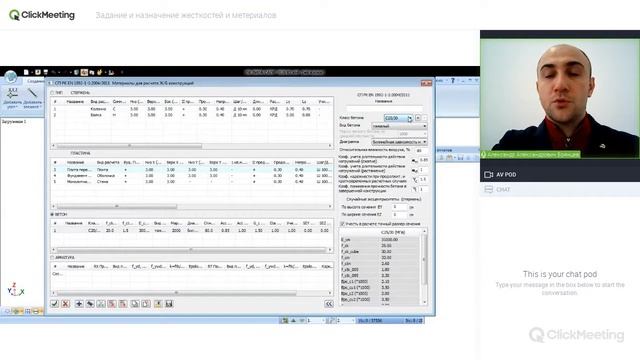Open the Вид бетона dropdown
Screen dimensions: 640x360
pyautogui.click(x=399, y=126)
